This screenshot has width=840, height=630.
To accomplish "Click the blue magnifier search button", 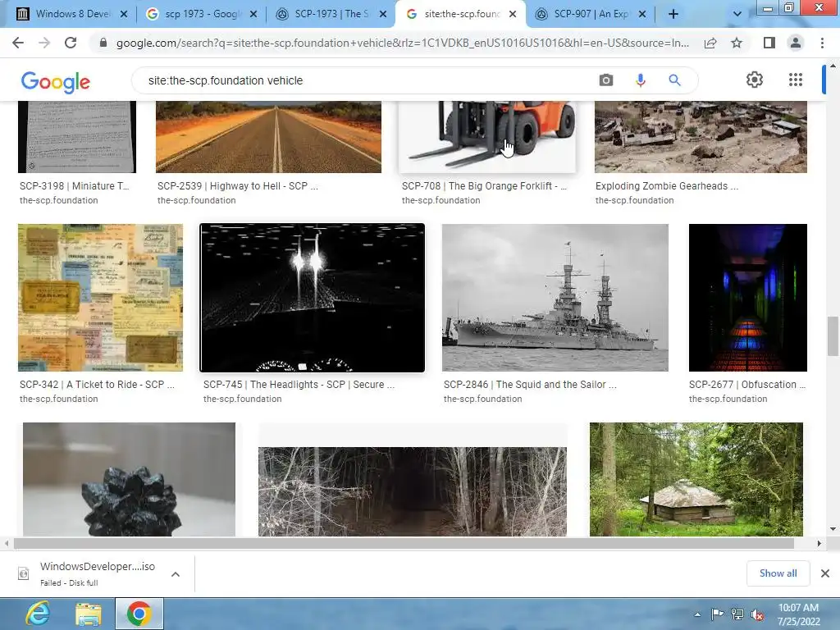I will pos(674,80).
